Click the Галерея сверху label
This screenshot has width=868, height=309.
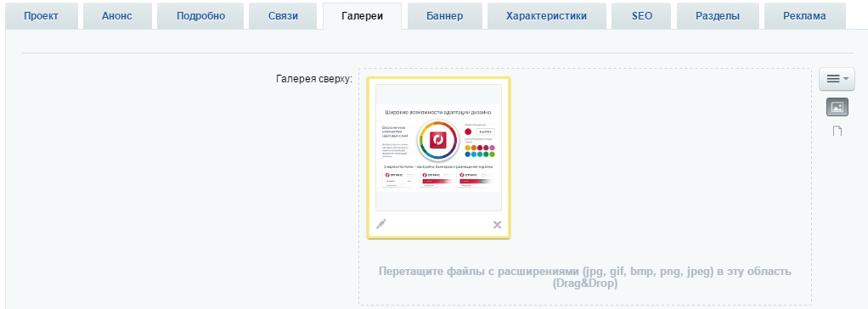click(x=314, y=79)
